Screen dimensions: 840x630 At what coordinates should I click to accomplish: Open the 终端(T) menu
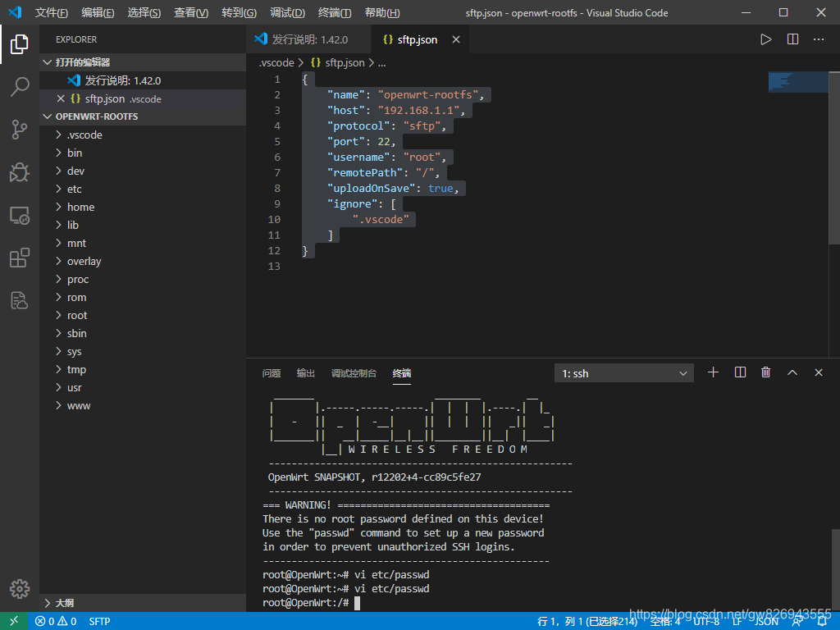point(335,12)
